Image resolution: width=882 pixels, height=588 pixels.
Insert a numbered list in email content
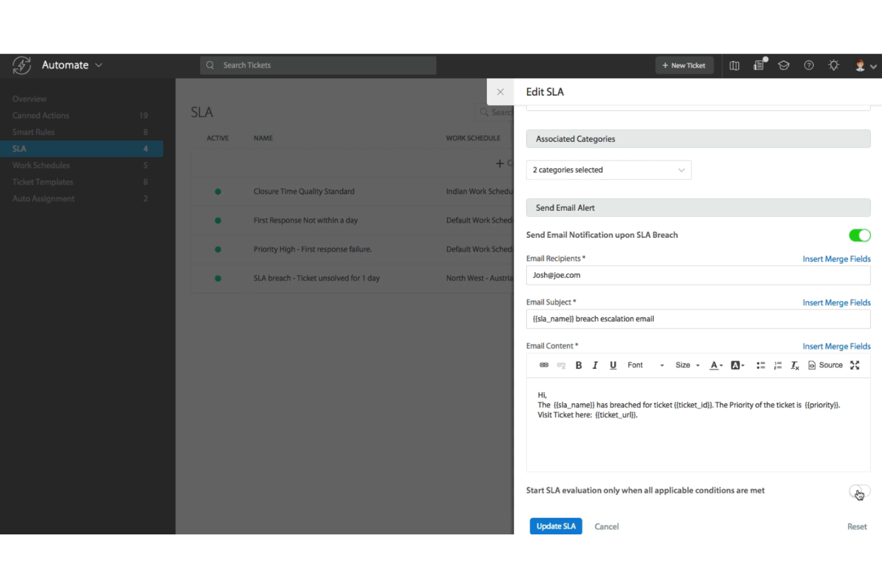point(777,365)
